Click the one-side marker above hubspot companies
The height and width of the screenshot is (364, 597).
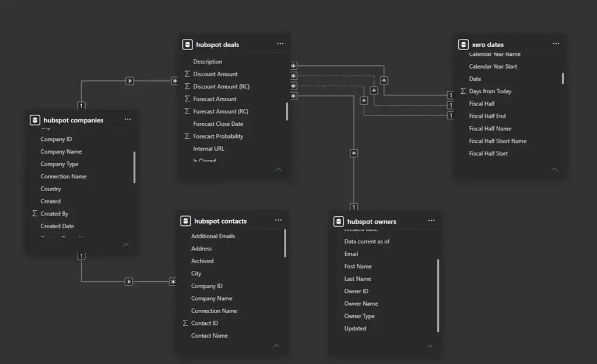point(81,105)
